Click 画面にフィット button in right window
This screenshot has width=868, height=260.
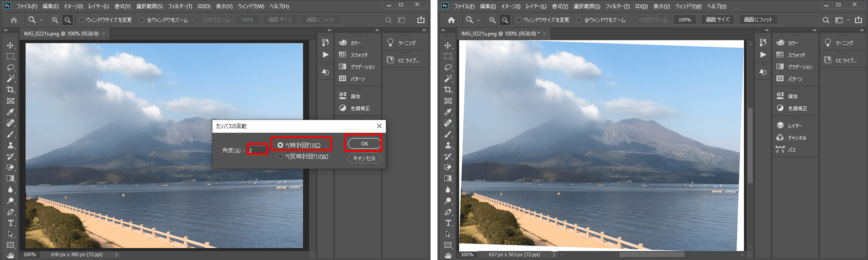[x=758, y=20]
